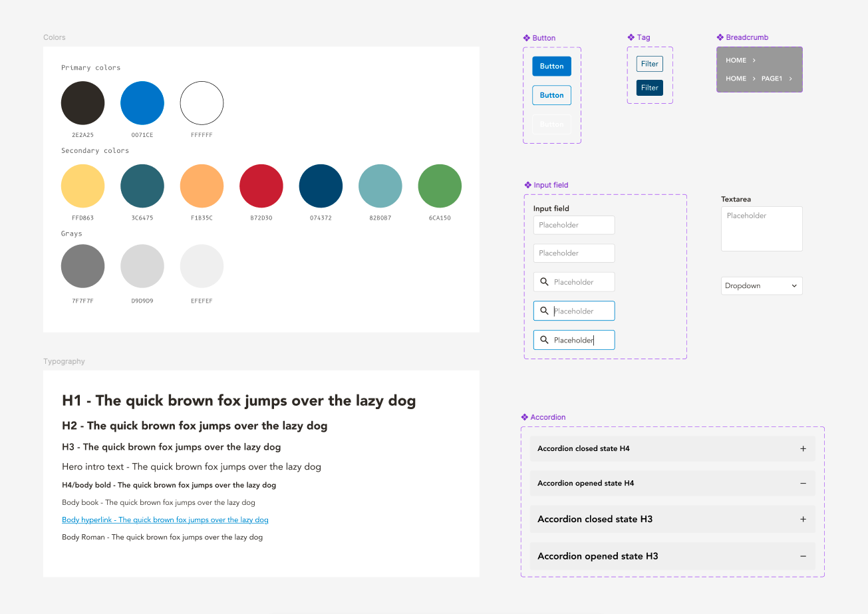
Task: Click the component icon beside the Button label
Action: (527, 38)
